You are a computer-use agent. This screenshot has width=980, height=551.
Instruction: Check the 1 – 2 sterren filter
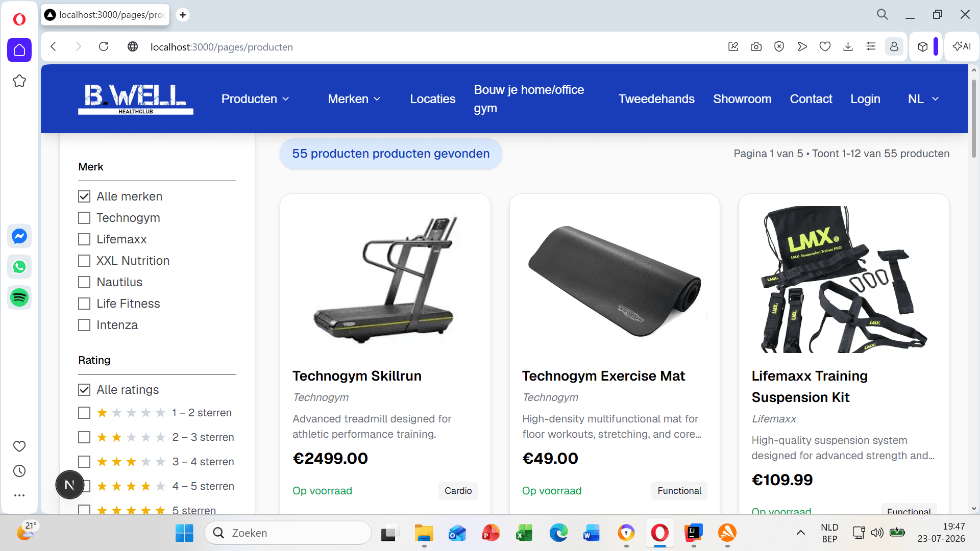coord(84,413)
